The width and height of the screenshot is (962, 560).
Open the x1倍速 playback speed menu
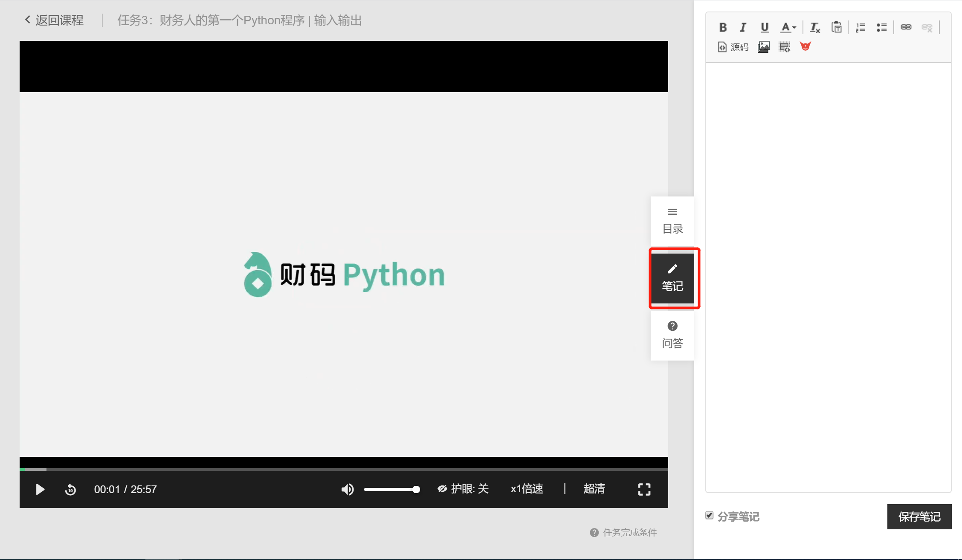(527, 489)
